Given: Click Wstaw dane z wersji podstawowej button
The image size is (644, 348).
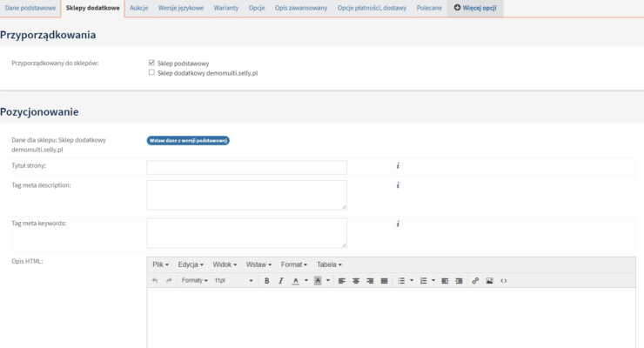Looking at the screenshot, I should point(188,140).
